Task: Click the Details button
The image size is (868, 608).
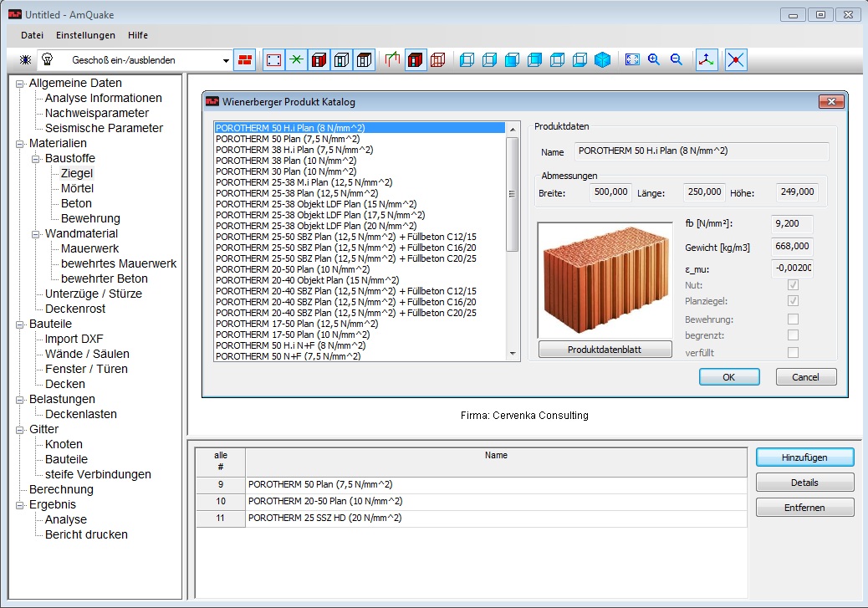Action: 804,483
